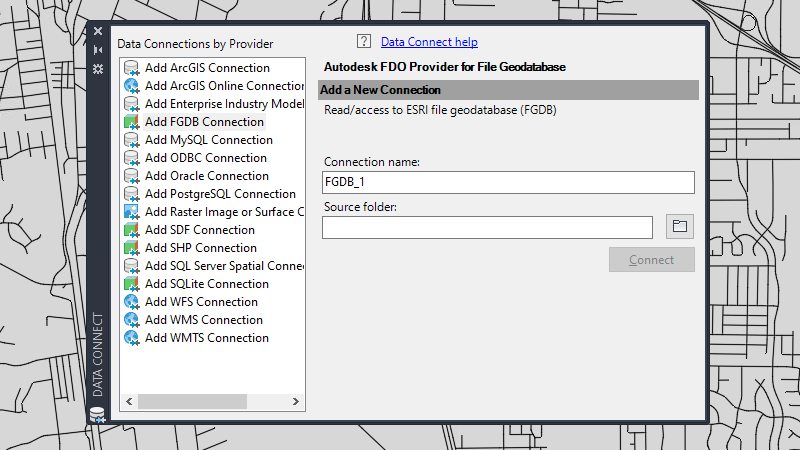Select Add SHP Connection
Viewport: 800px width, 450px height.
click(201, 248)
